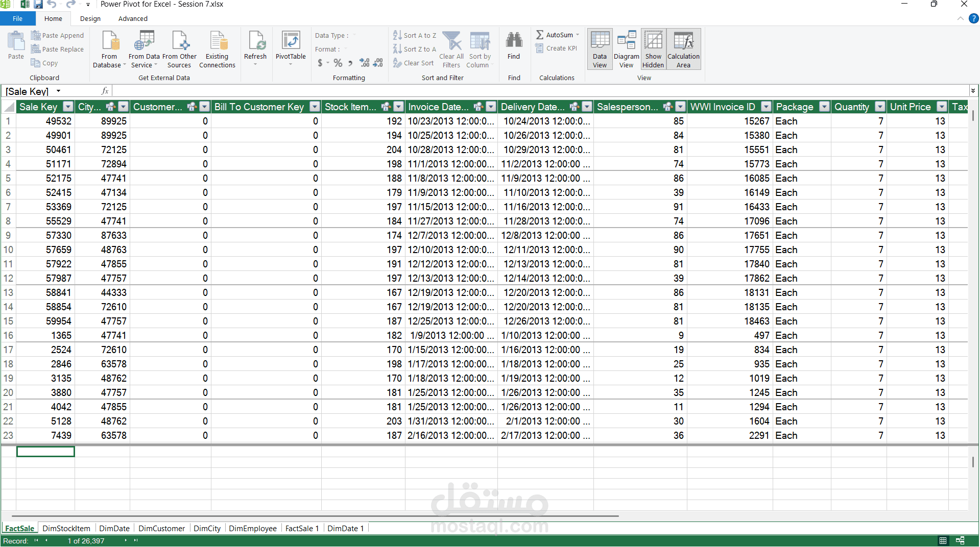Expand the AutoSum dropdown
The image size is (980, 547).
(578, 35)
